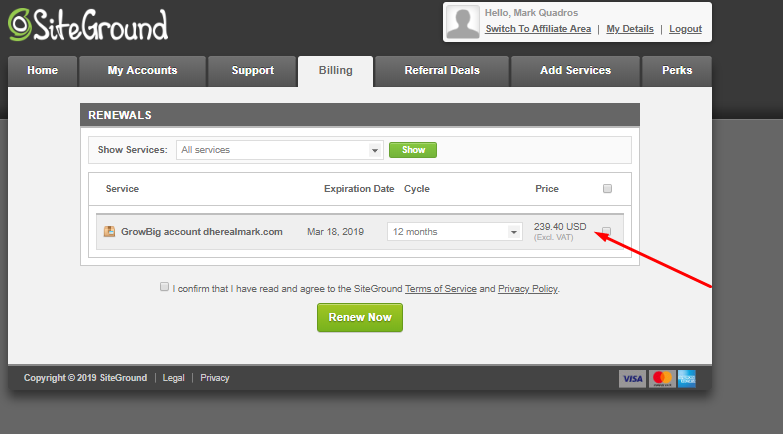Click the SiteGround logo
This screenshot has width=783, height=434.
(x=88, y=24)
